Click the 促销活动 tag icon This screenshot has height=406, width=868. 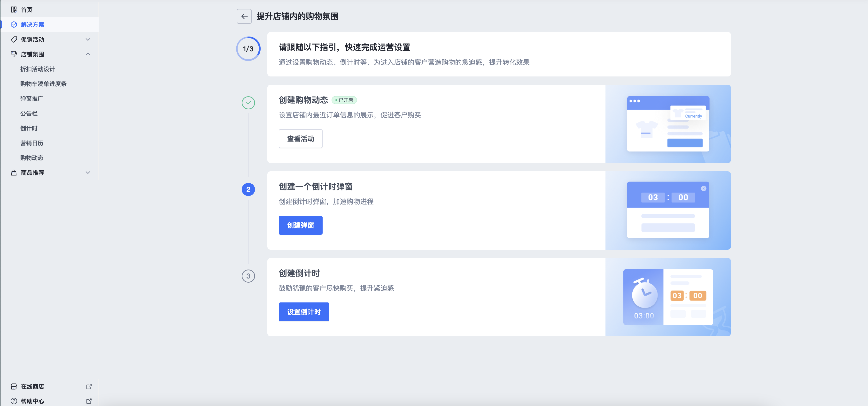[x=14, y=39]
